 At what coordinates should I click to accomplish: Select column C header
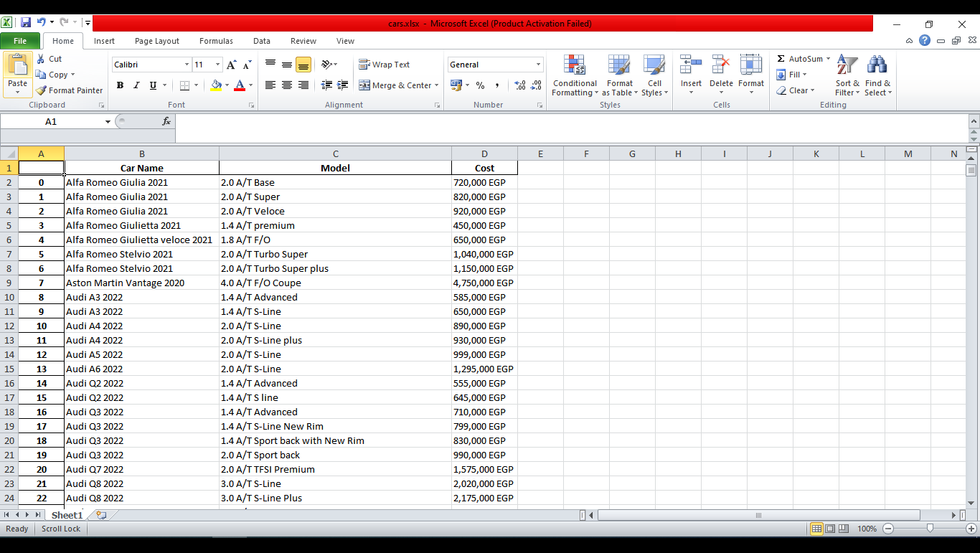pyautogui.click(x=335, y=153)
